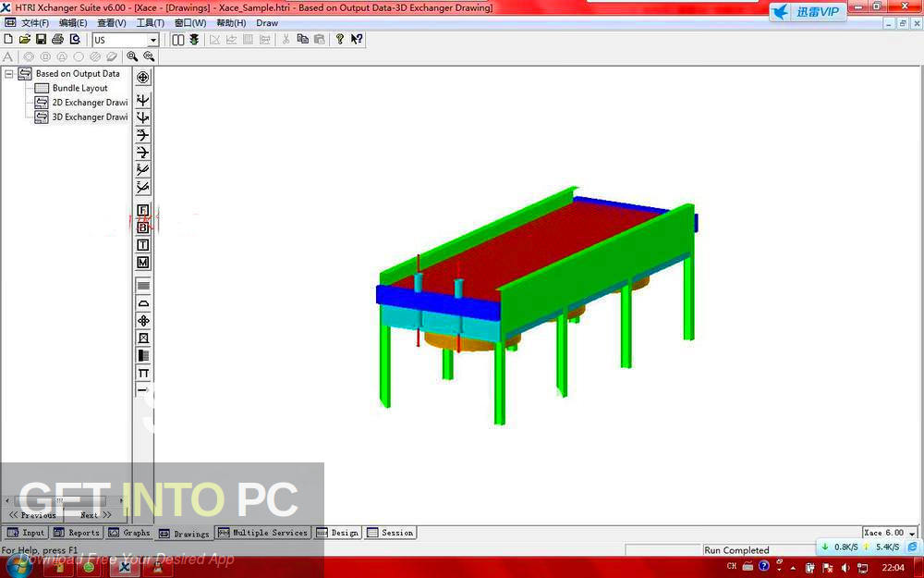Open the 窗口(W) menu
This screenshot has height=578, width=924.
190,23
